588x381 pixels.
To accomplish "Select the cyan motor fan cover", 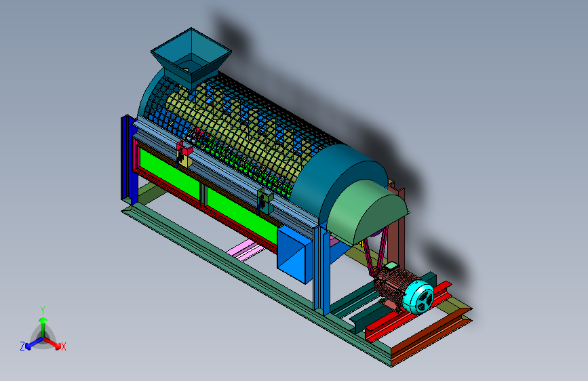I will click(418, 297).
